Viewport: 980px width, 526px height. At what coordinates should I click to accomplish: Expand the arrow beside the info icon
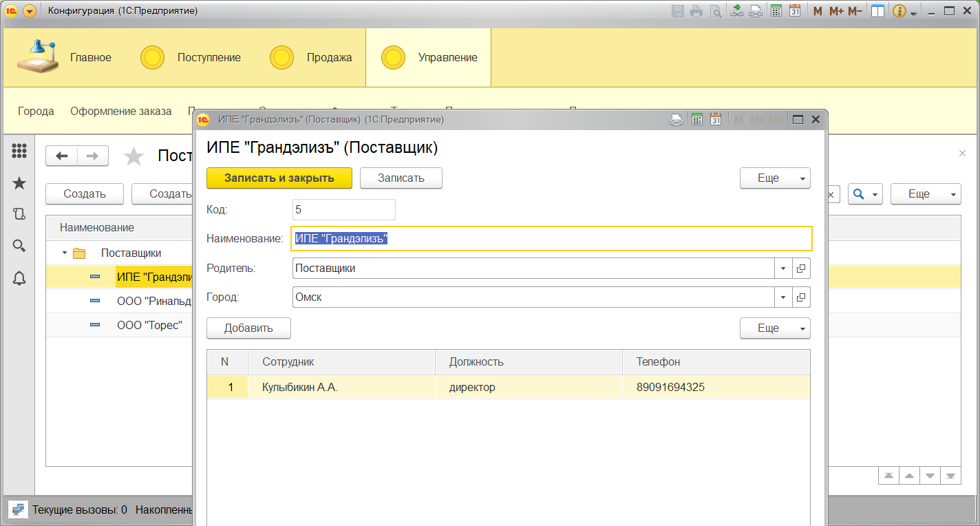tap(914, 13)
